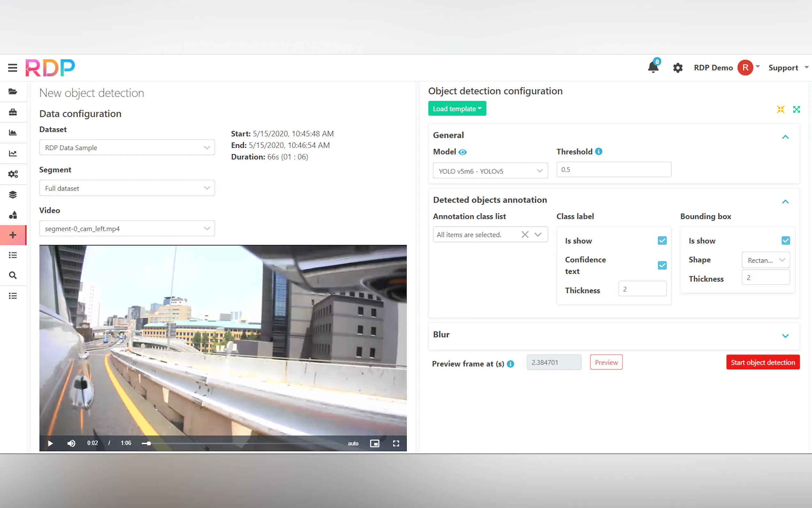Open the Model dropdown YOLO v5m6

point(490,171)
